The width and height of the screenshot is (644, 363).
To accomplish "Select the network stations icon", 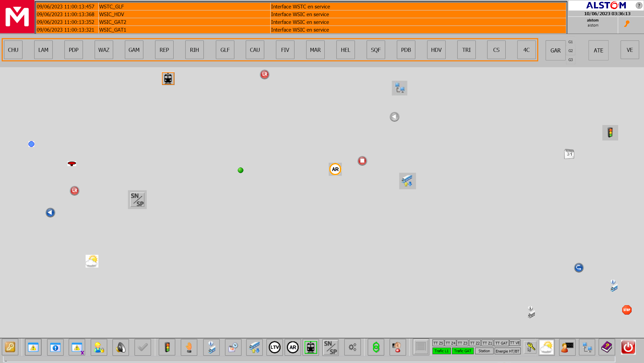I will click(x=587, y=348).
